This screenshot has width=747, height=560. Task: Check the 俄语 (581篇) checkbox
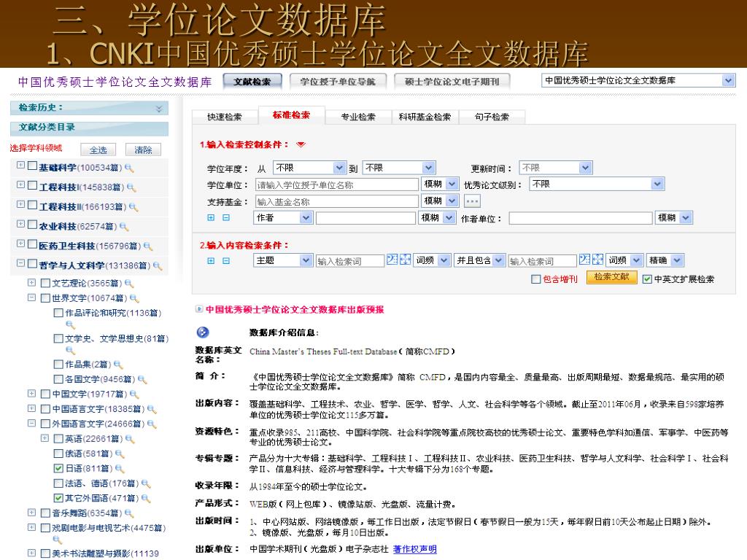[x=58, y=454]
